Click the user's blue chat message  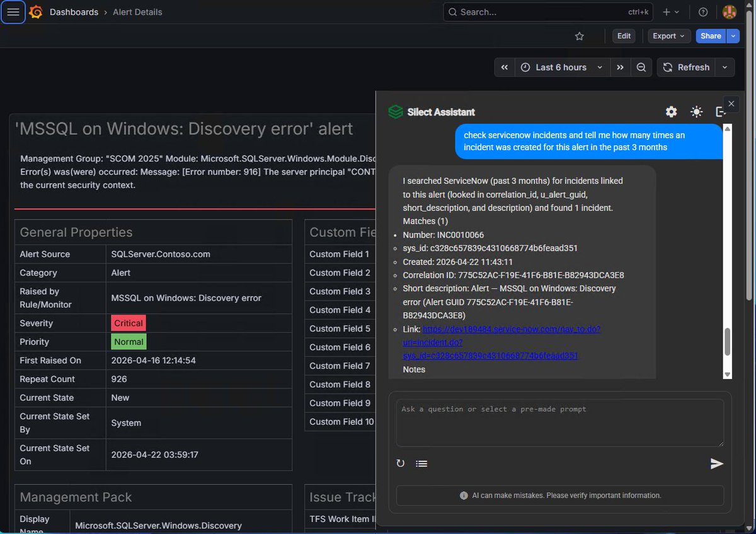pos(588,141)
